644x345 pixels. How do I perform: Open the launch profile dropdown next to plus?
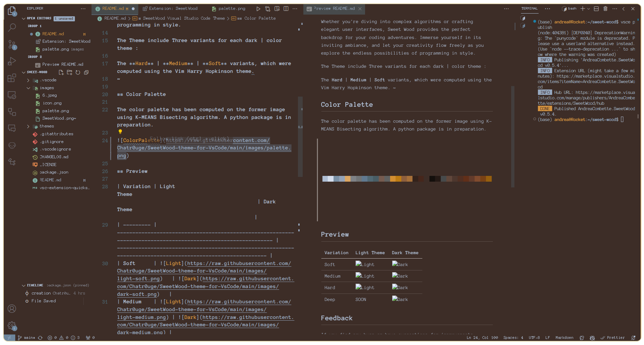(x=588, y=9)
